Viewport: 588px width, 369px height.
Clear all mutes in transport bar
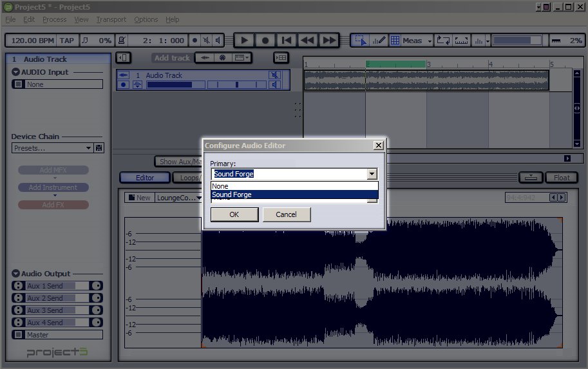206,41
